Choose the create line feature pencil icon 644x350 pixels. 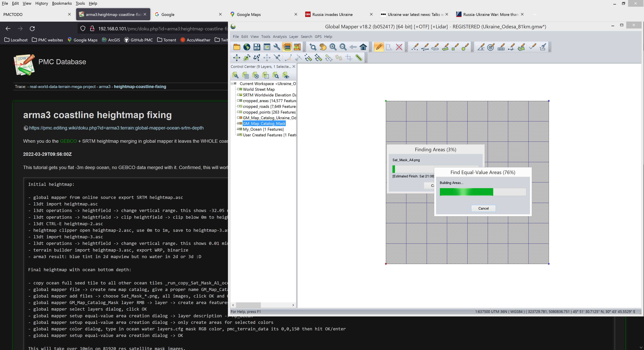click(425, 47)
